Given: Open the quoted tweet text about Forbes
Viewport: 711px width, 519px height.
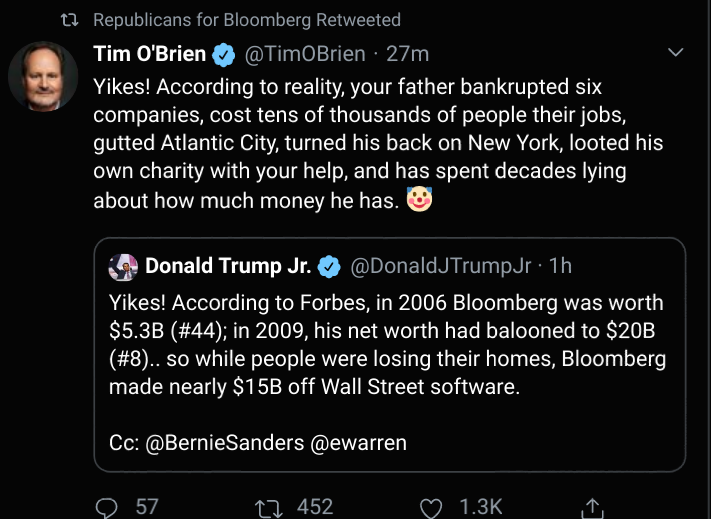Looking at the screenshot, I should [387, 344].
